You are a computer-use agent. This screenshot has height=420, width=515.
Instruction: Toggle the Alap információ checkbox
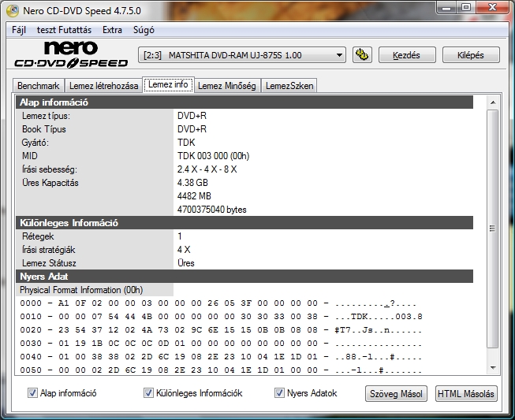coord(32,392)
